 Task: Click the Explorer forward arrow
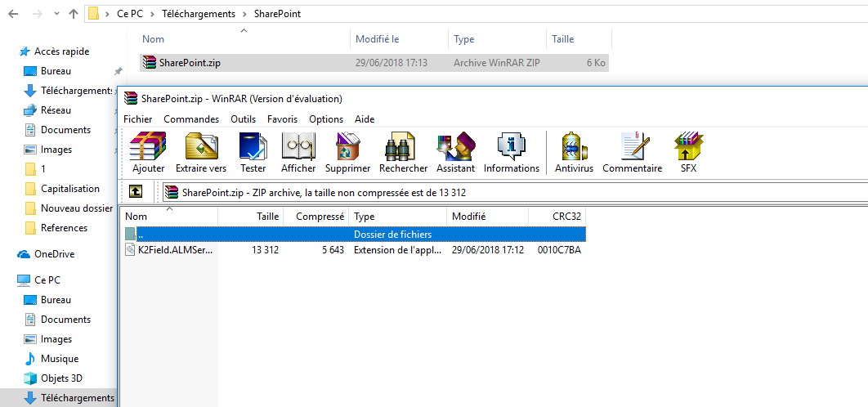(38, 14)
